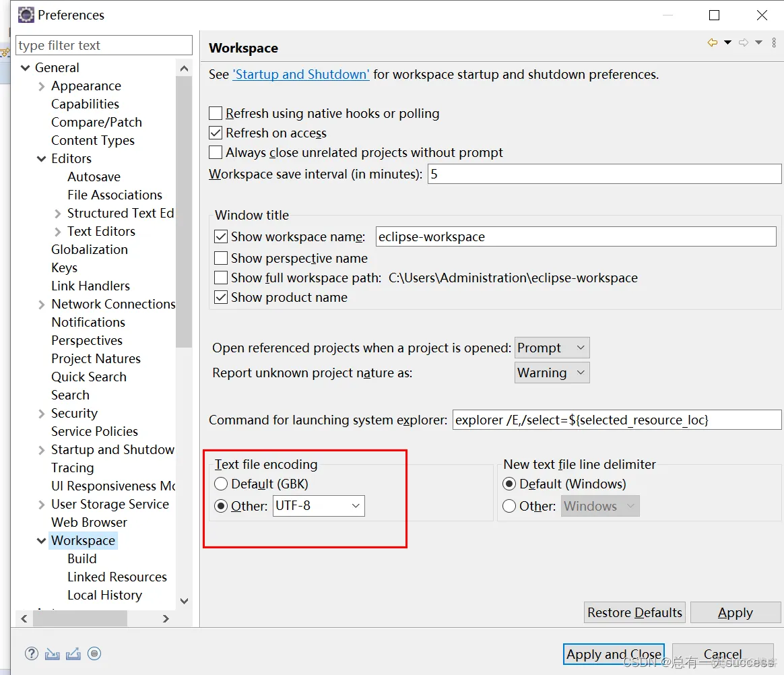Click the workspace save interval field
This screenshot has height=675, width=784.
[604, 174]
